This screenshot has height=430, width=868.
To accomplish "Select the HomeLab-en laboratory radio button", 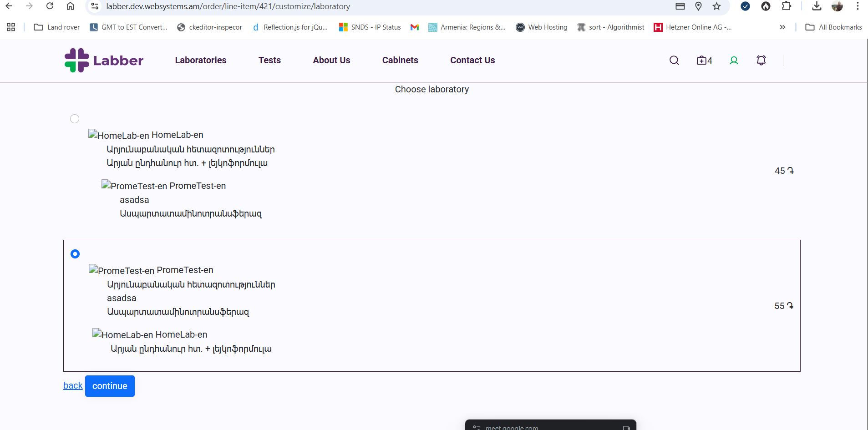I will point(75,119).
